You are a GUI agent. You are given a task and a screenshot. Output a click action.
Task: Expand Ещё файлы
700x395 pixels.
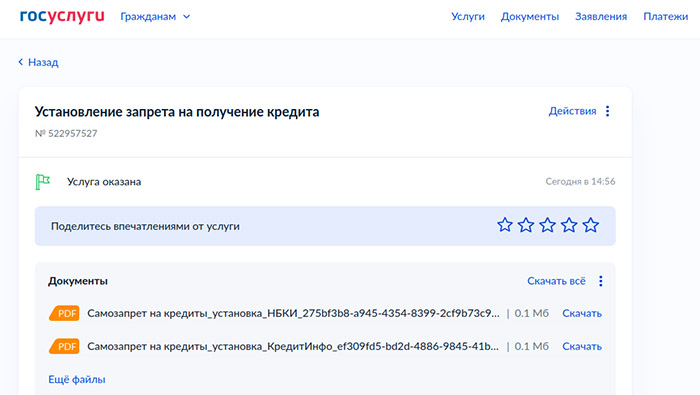[77, 379]
